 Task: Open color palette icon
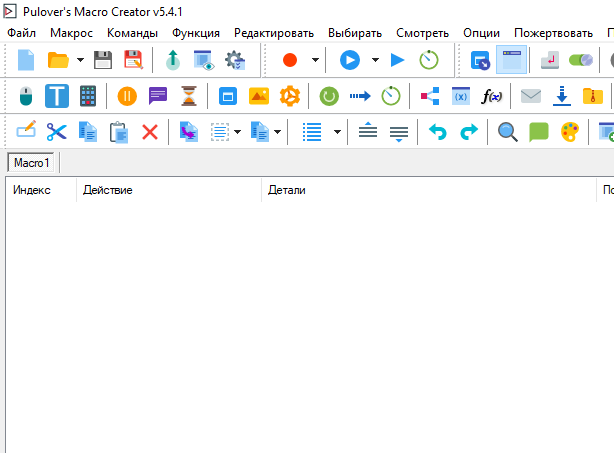570,132
